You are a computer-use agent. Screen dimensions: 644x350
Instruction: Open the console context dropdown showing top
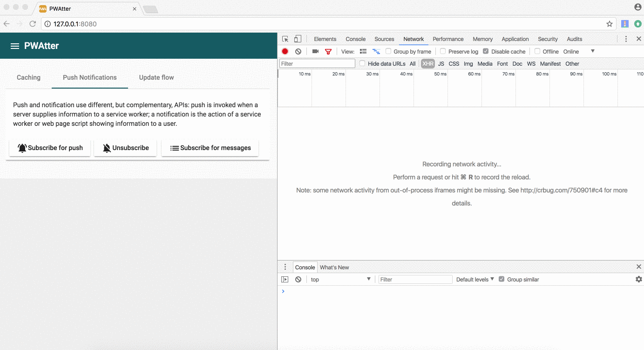[x=340, y=279]
